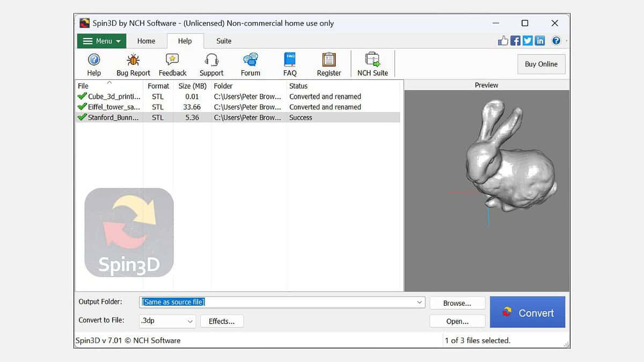Click the Success status cell
This screenshot has height=362, width=644.
click(x=301, y=117)
